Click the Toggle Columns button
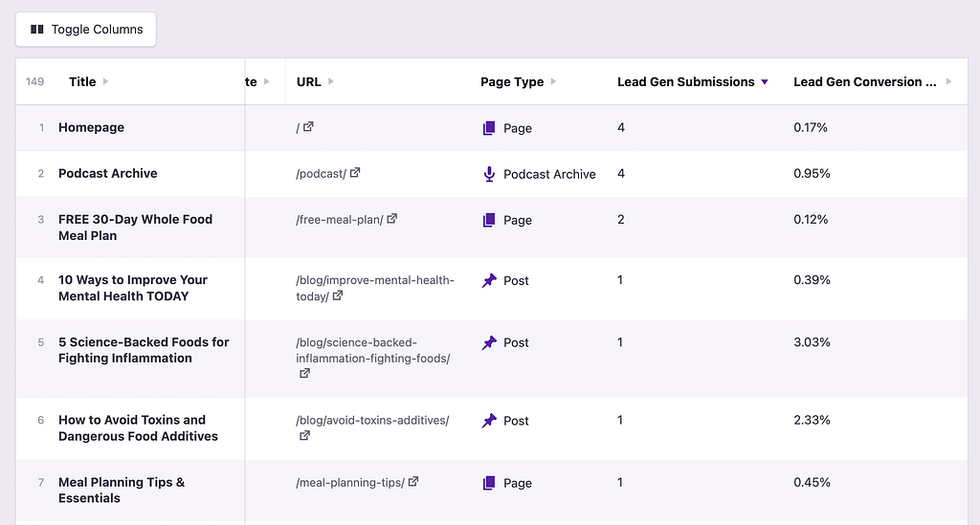This screenshot has height=525, width=980. coord(86,30)
